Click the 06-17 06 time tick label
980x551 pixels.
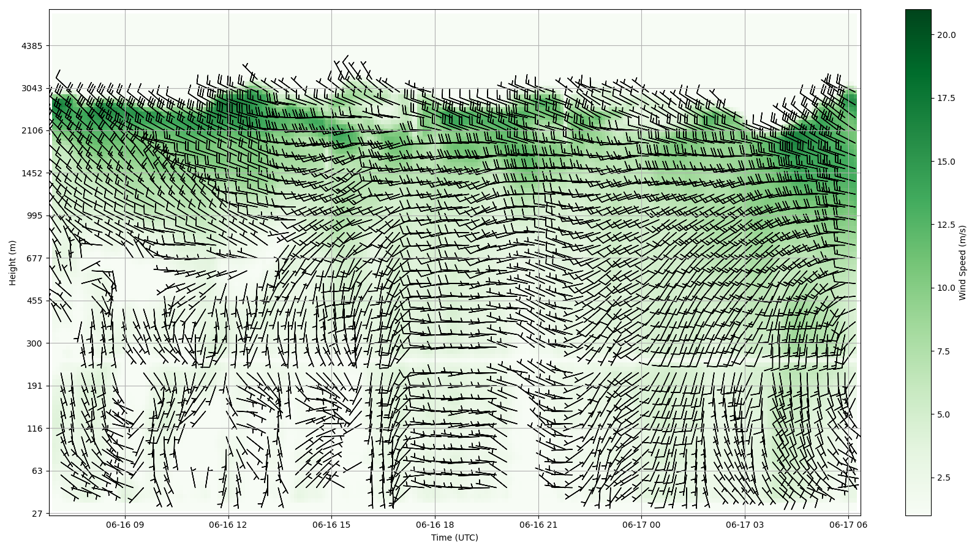point(848,525)
